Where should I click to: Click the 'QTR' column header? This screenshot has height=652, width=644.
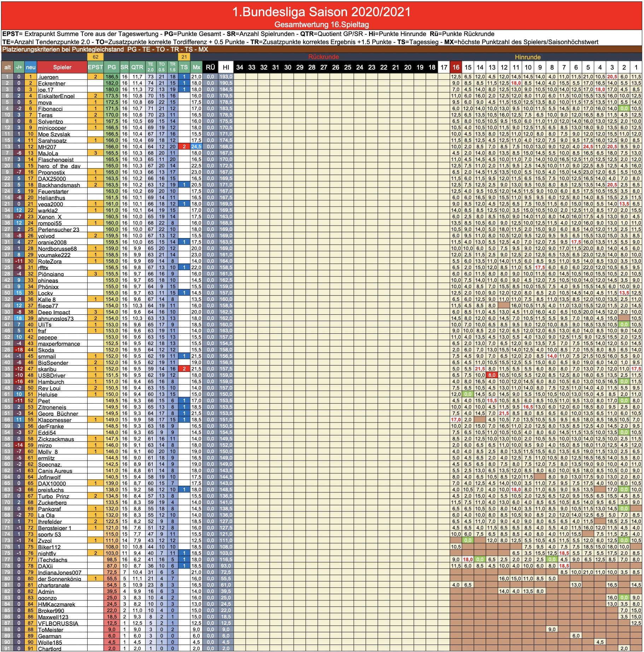[137, 67]
